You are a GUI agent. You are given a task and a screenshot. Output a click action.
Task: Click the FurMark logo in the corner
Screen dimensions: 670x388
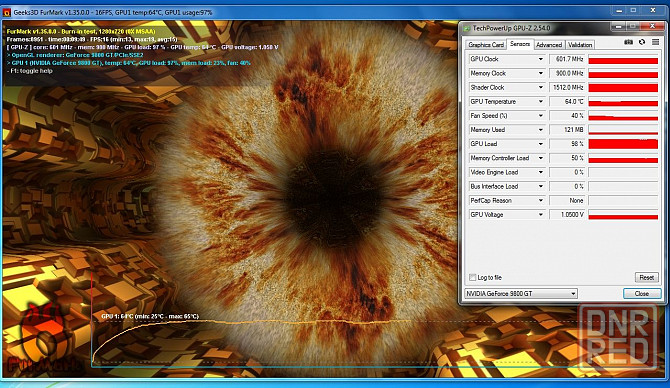click(x=43, y=338)
